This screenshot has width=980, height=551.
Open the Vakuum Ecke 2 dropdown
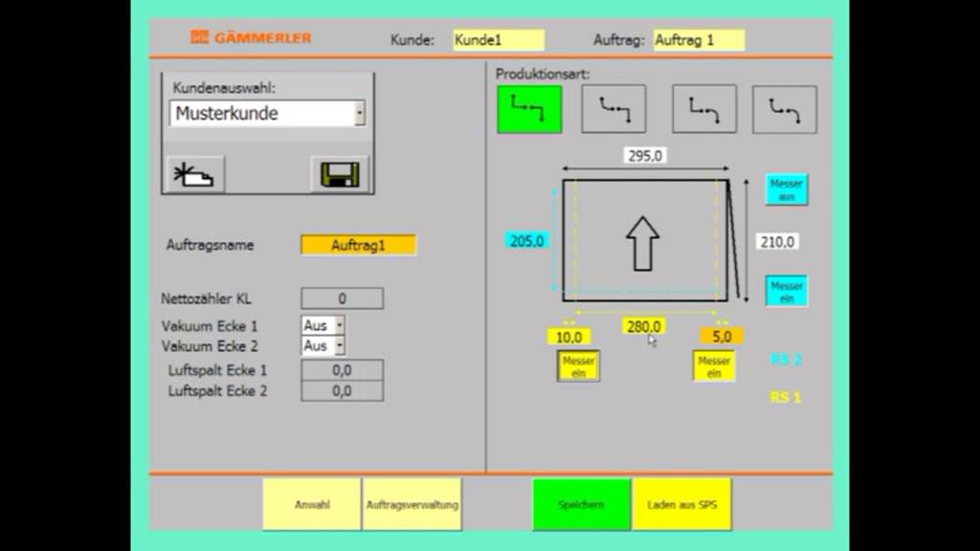click(x=340, y=345)
